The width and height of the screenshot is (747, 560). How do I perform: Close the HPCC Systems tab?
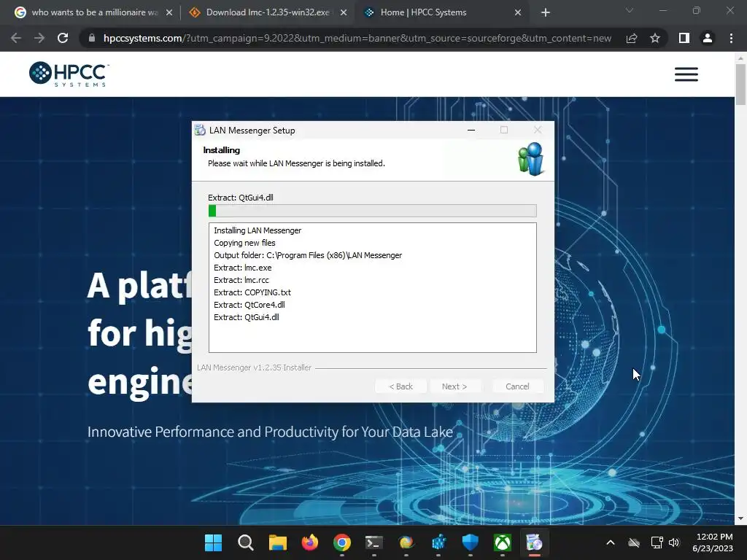point(518,12)
